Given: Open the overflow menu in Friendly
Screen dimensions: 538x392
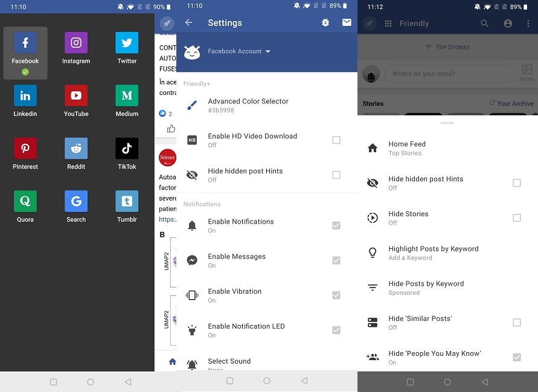Looking at the screenshot, I should pos(529,23).
